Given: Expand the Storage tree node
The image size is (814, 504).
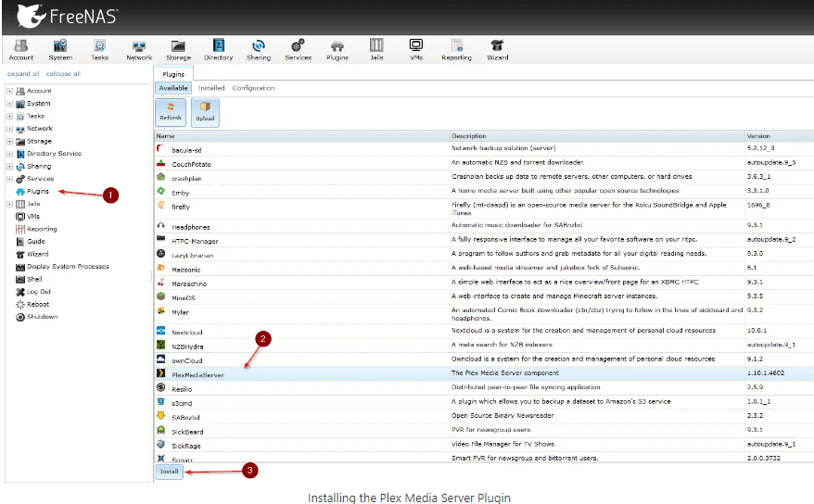Looking at the screenshot, I should click(x=9, y=141).
